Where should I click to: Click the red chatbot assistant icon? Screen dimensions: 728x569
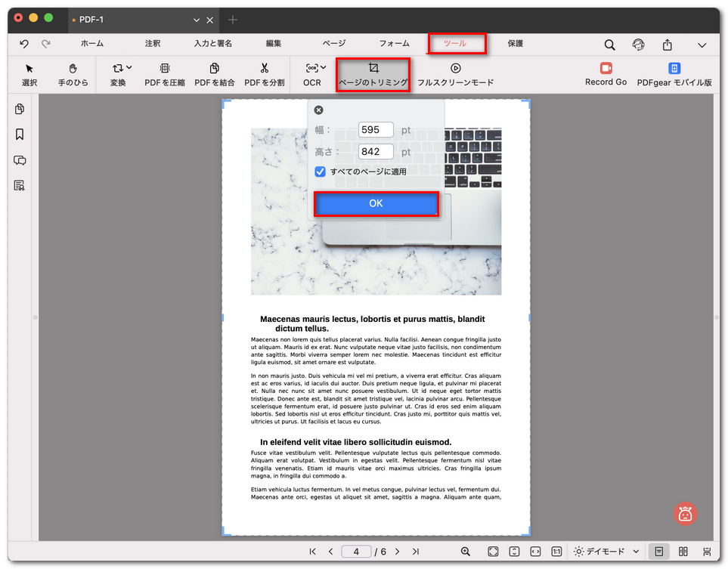(685, 514)
